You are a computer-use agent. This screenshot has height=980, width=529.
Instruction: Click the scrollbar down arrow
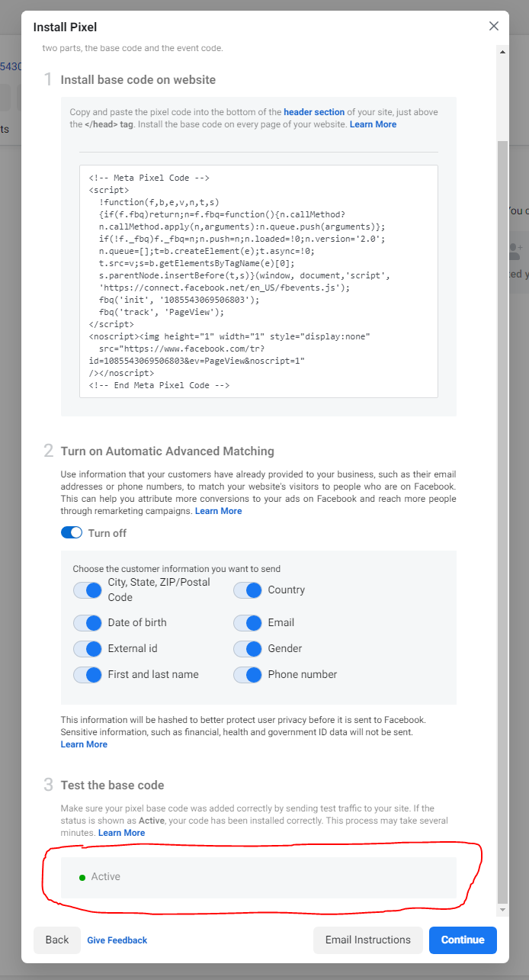click(x=502, y=911)
